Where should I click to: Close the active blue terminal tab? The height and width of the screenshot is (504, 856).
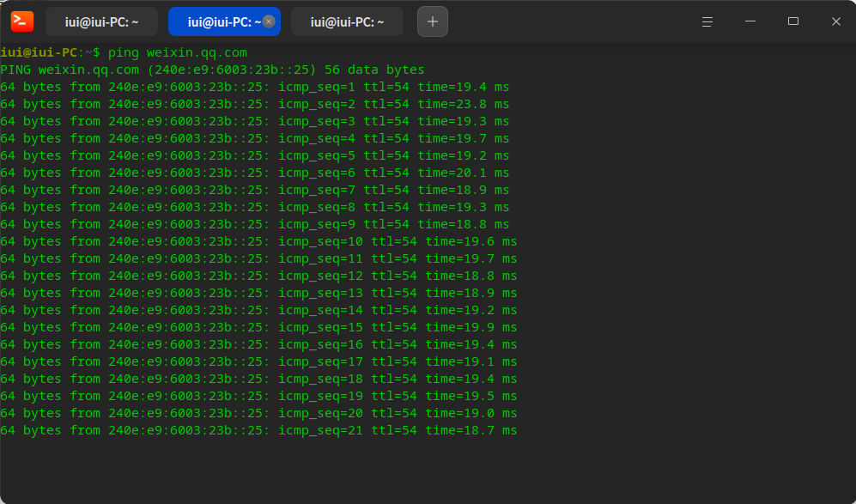(x=269, y=21)
